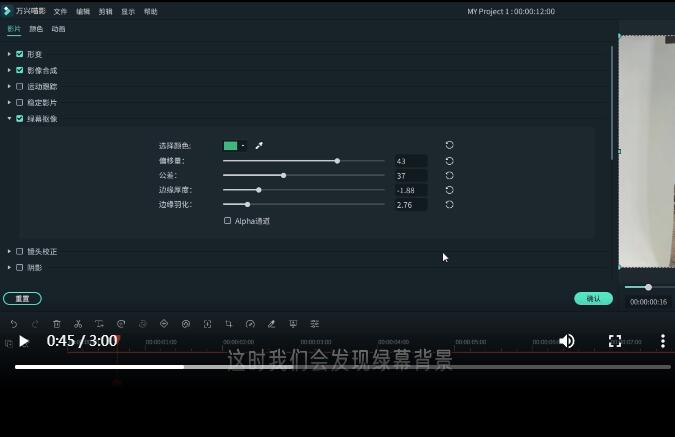Screen dimensions: 675x437
Task: Enable the 镜头校正 checkbox
Action: [19, 251]
